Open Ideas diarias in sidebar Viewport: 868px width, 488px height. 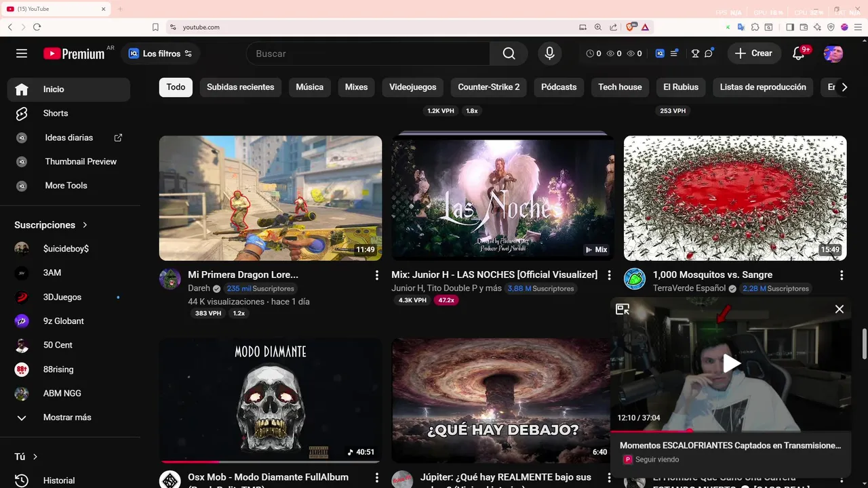coord(68,138)
